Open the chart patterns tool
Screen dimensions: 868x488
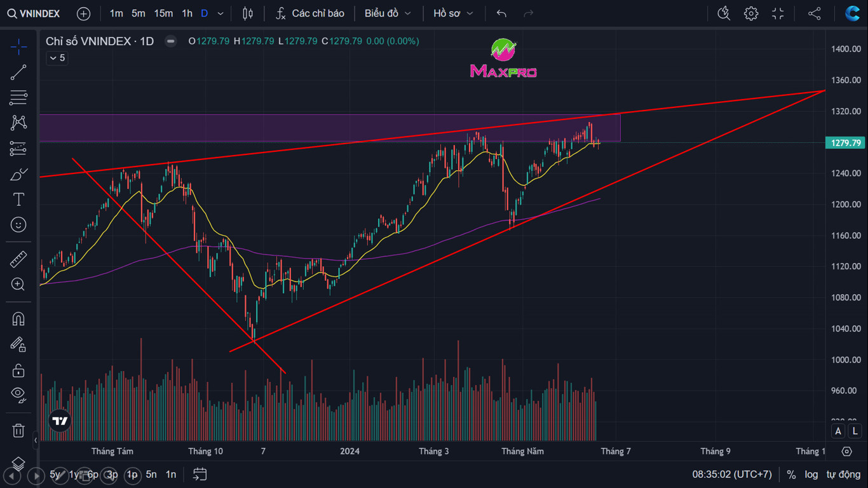tap(18, 123)
